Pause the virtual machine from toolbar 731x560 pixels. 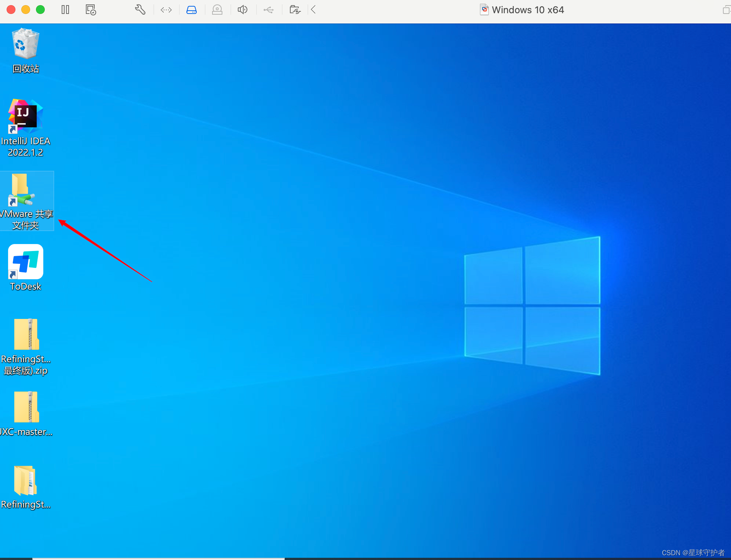[65, 10]
